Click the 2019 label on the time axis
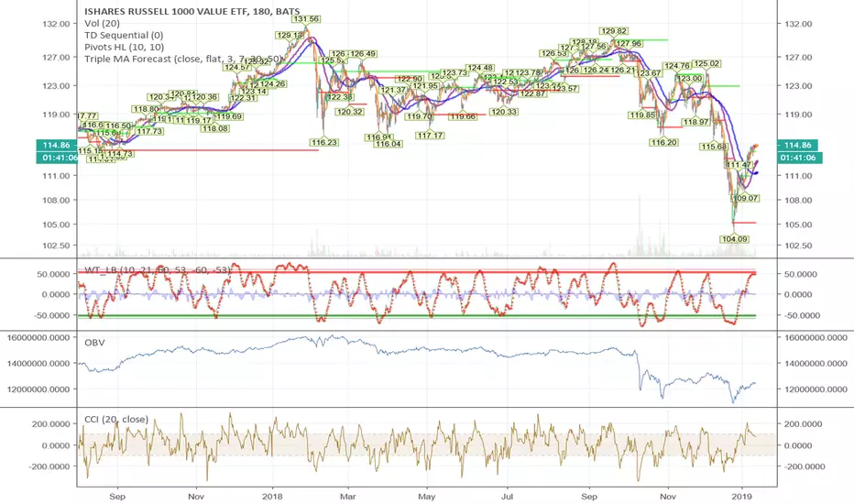854x504 pixels. click(x=742, y=497)
